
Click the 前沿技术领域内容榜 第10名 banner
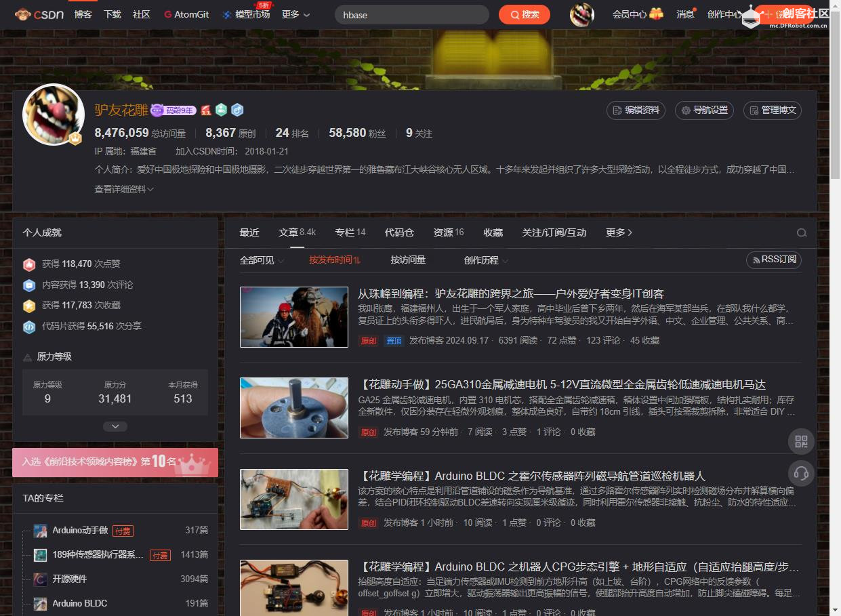[115, 462]
